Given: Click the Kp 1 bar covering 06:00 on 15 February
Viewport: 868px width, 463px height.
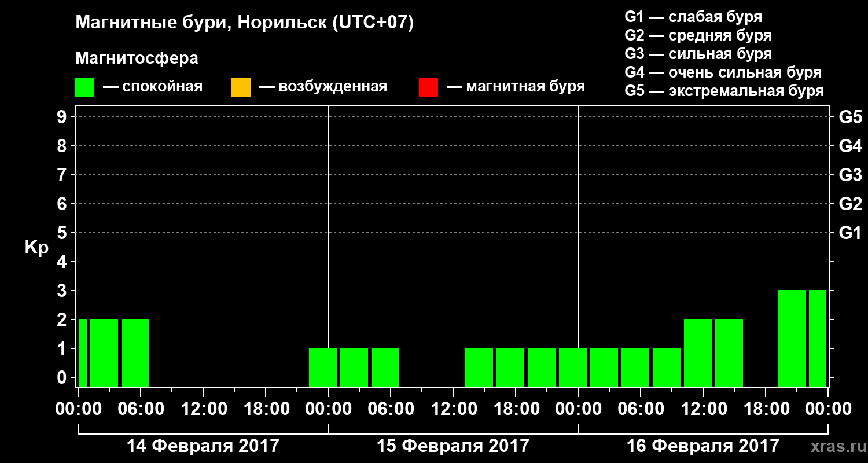Looking at the screenshot, I should pyautogui.click(x=385, y=367).
